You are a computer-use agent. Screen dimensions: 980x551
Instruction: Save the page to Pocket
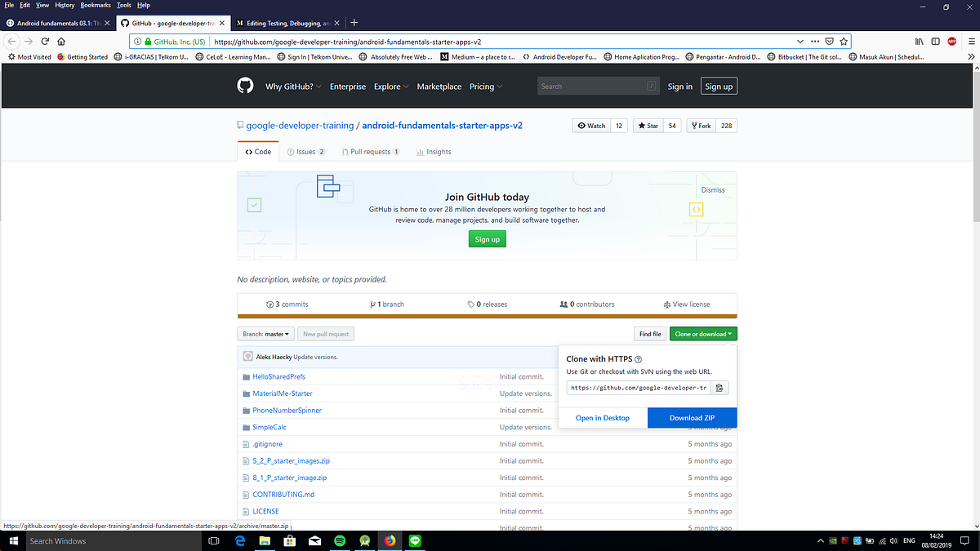pyautogui.click(x=829, y=39)
